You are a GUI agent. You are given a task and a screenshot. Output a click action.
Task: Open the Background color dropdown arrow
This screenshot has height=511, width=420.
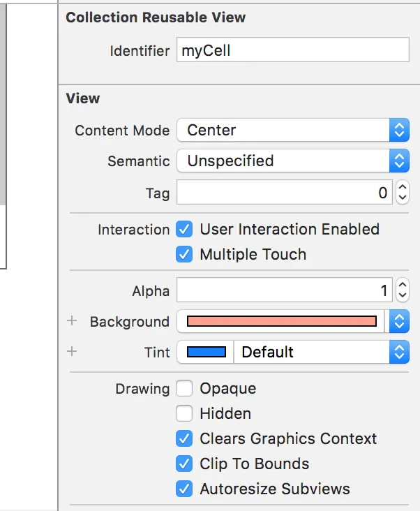(x=398, y=321)
